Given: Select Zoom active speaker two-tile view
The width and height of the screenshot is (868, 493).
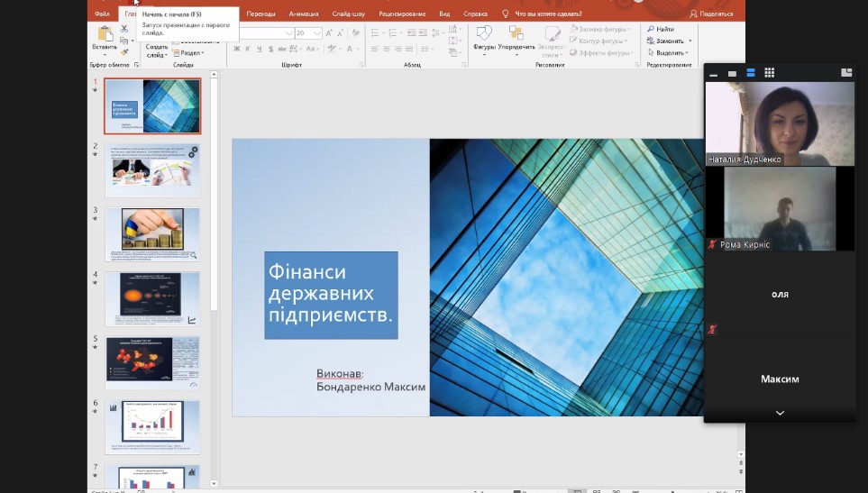Looking at the screenshot, I should [751, 73].
